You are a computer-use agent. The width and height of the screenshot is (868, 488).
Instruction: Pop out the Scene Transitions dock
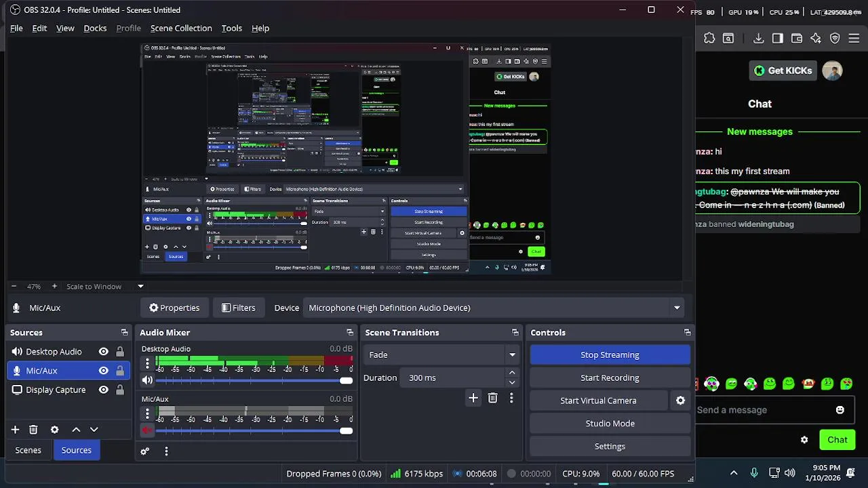[515, 332]
